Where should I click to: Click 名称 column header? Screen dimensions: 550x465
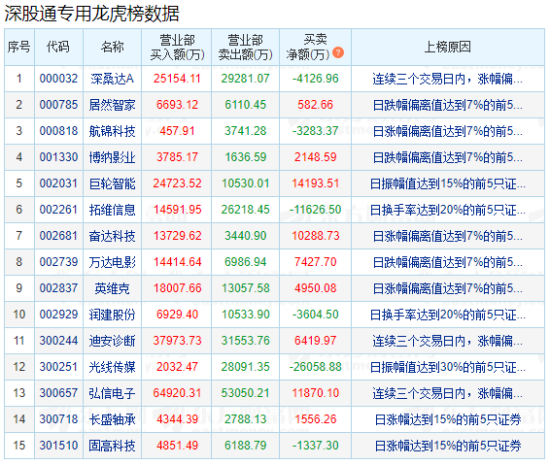(x=112, y=47)
